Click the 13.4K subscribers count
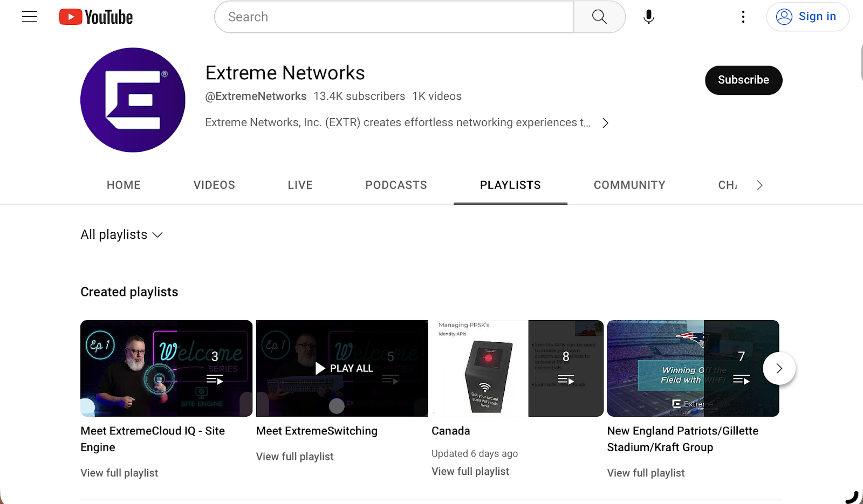This screenshot has width=863, height=504. [x=359, y=96]
